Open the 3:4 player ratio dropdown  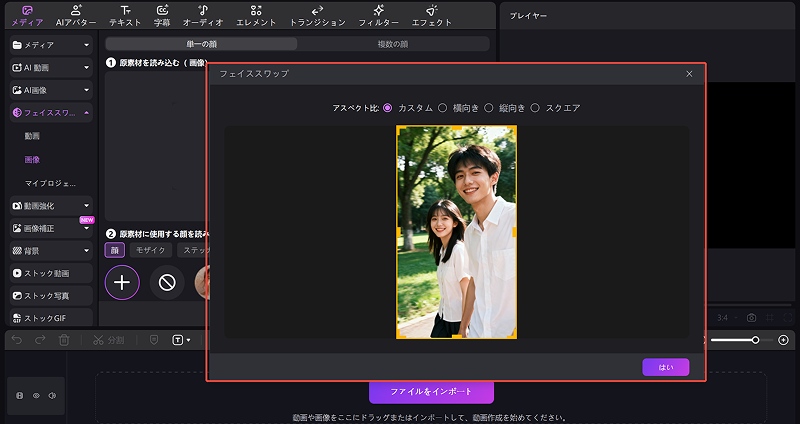(x=726, y=318)
